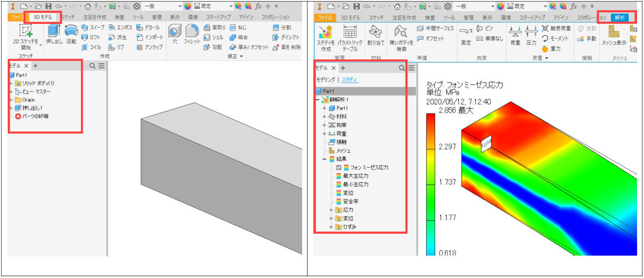Expand the ひずみ folder in the results tree
644x278 pixels.
point(331,227)
